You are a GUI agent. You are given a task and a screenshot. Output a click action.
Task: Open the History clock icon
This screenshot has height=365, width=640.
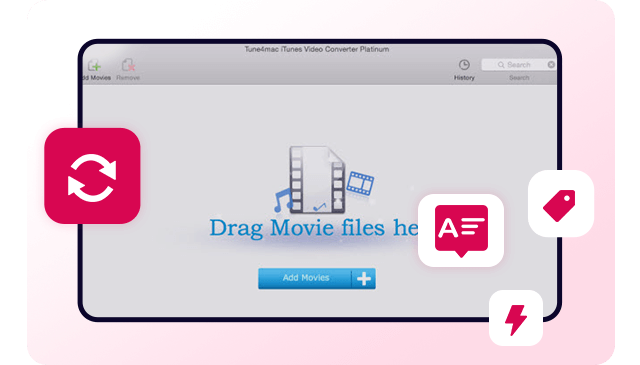tap(464, 65)
